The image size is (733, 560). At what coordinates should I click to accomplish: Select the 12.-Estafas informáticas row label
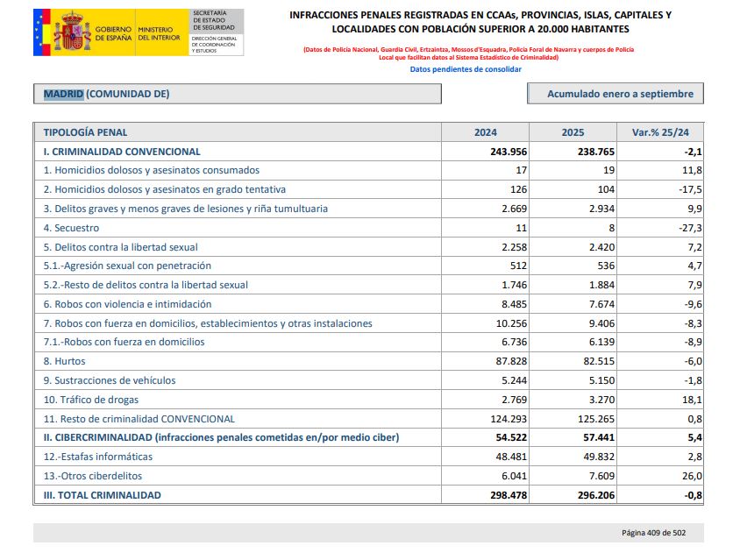point(98,457)
